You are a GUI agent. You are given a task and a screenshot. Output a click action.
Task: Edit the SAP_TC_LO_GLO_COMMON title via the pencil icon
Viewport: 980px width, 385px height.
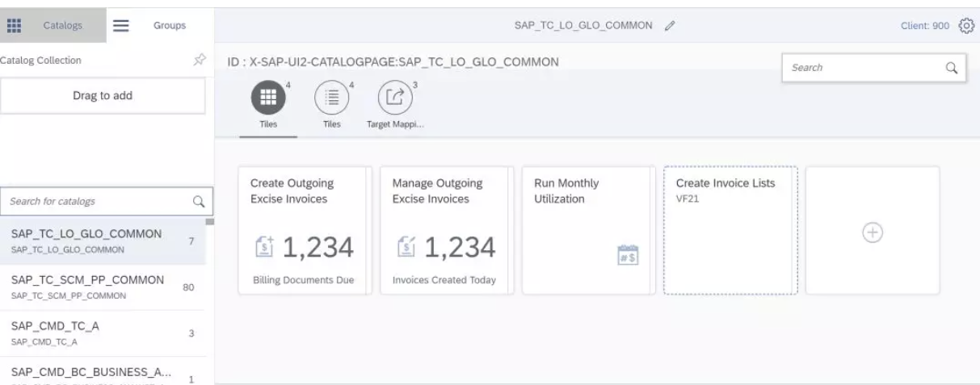coord(670,25)
